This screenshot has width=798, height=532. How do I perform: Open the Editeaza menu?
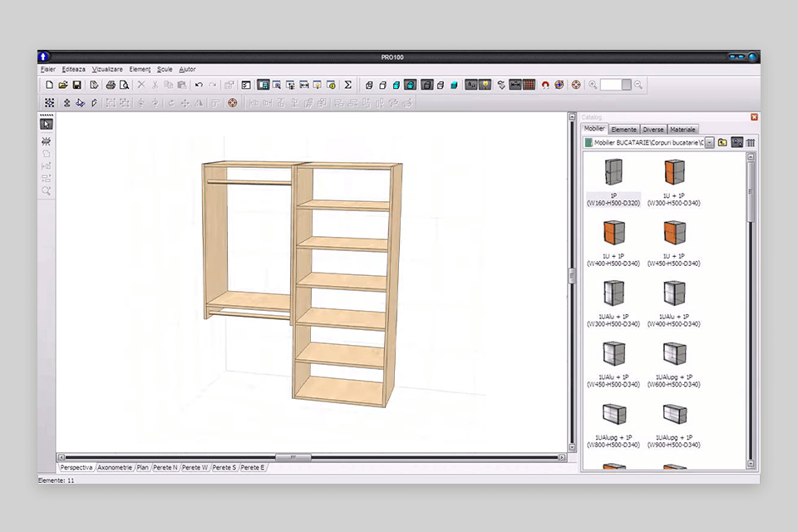[x=74, y=69]
